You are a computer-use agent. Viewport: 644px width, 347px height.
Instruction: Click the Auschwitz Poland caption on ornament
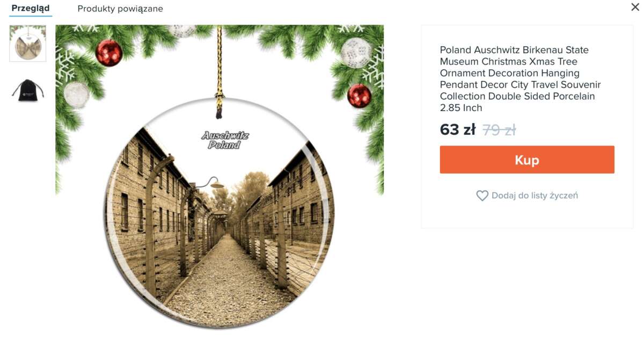[225, 140]
